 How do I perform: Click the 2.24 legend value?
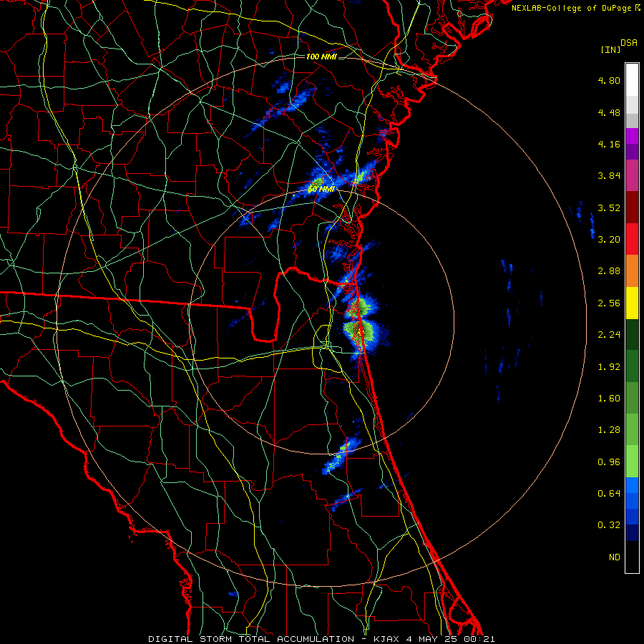click(609, 335)
